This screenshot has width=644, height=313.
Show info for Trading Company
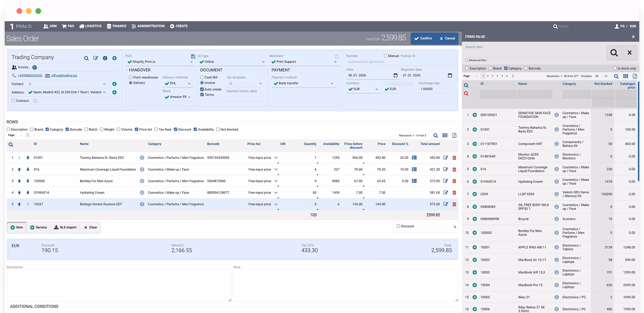(105, 58)
